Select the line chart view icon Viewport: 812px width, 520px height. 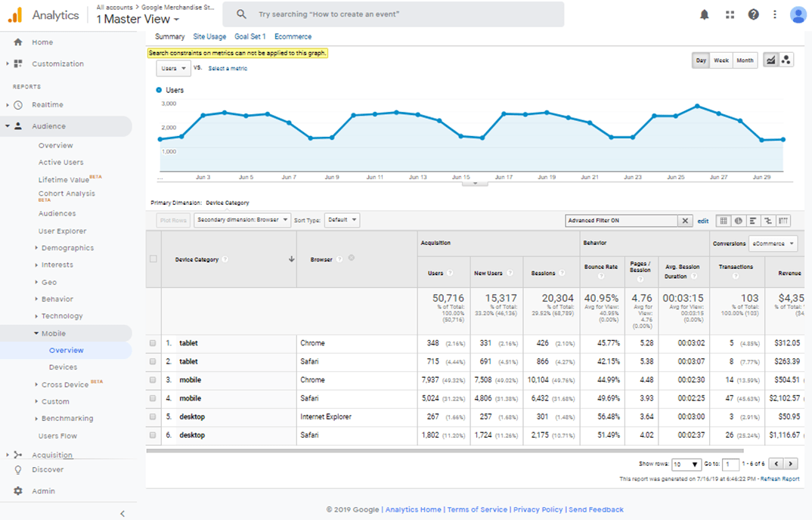click(x=770, y=60)
